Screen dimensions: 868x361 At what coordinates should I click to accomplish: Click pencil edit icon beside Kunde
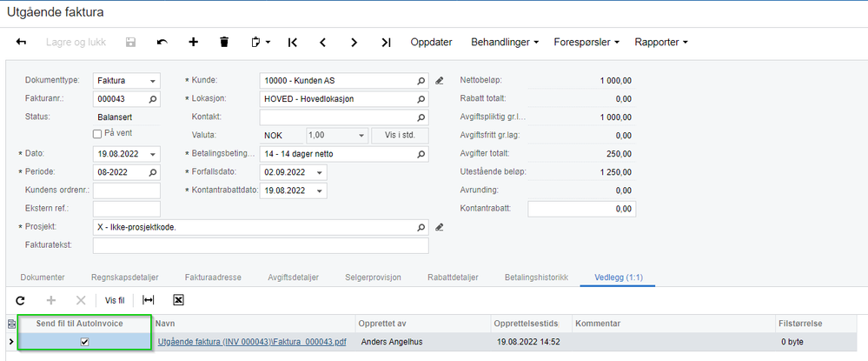[x=440, y=81]
